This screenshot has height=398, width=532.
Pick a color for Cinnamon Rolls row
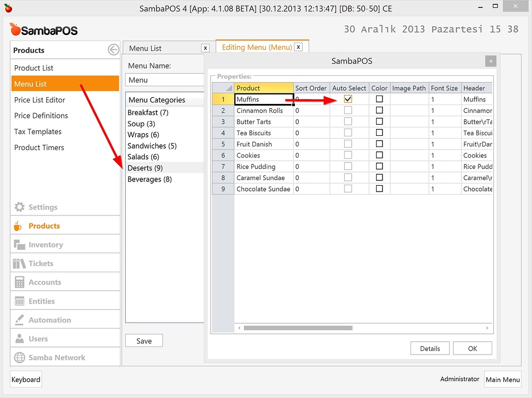click(x=379, y=110)
